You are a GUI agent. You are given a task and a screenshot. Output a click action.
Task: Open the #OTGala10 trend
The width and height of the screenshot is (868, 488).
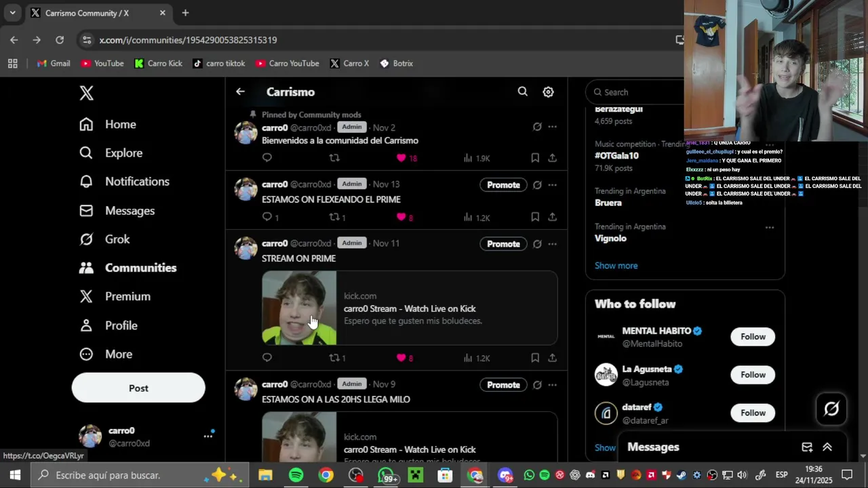point(616,155)
